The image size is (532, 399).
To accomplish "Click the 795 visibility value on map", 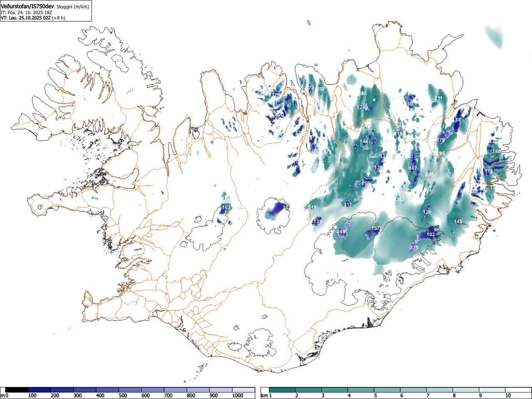I will [x=441, y=154].
